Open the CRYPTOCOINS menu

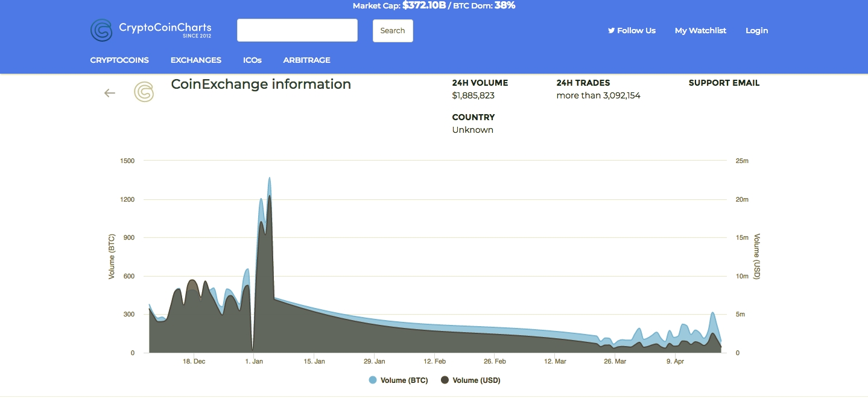coord(119,60)
